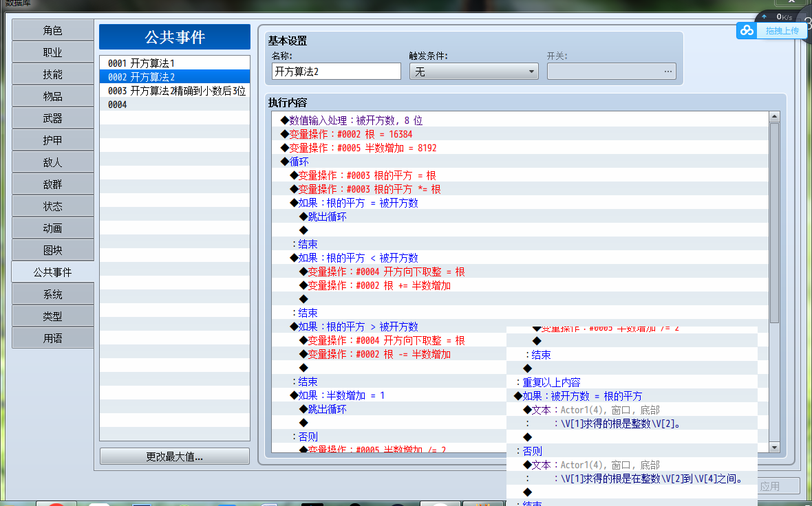The height and width of the screenshot is (506, 812).
Task: Select event 0003 开方算法2精确到小数后3位
Action: click(175, 91)
